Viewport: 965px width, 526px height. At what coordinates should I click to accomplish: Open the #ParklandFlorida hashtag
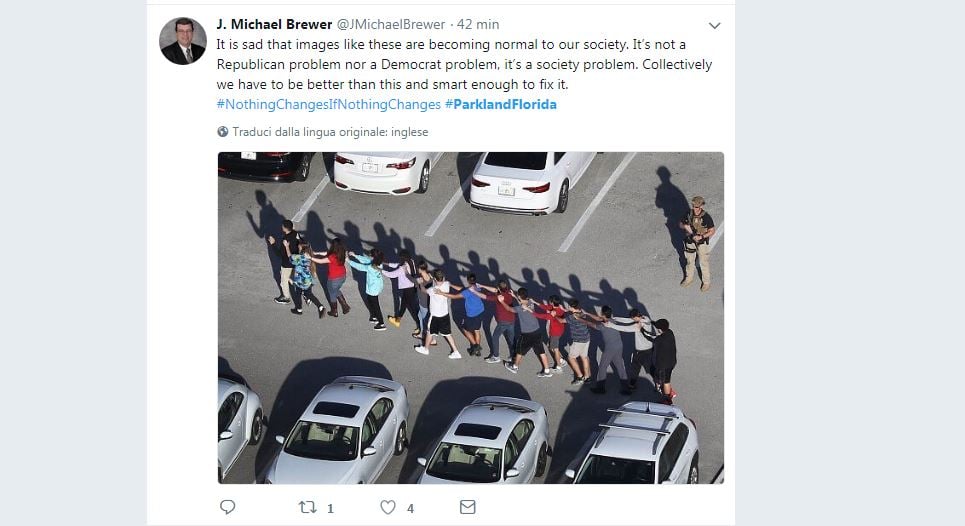[500, 105]
